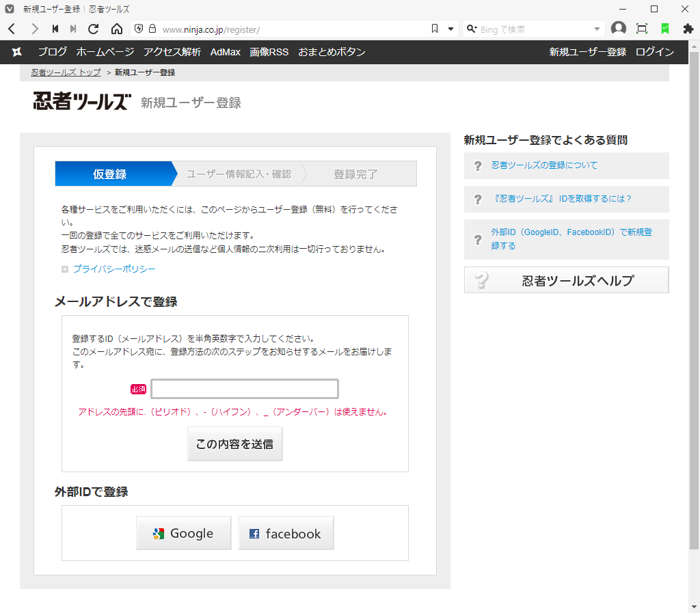The image size is (700, 613).
Task: Click the 忍者ツールズヘルプ button
Action: coord(567,280)
